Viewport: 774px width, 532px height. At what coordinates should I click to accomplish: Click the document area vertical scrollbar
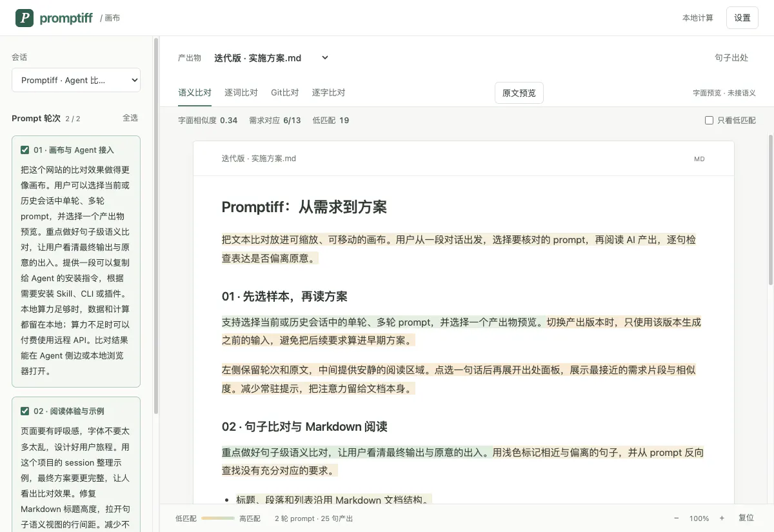click(770, 210)
